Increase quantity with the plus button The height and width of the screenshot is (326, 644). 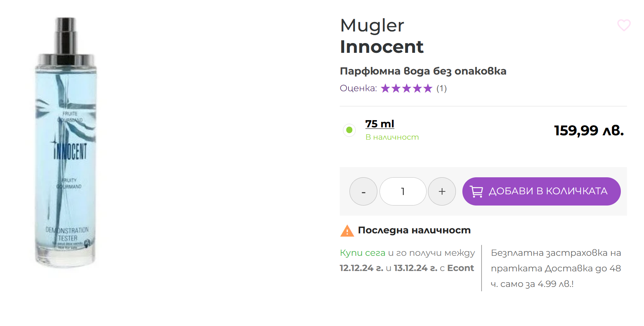[442, 191]
